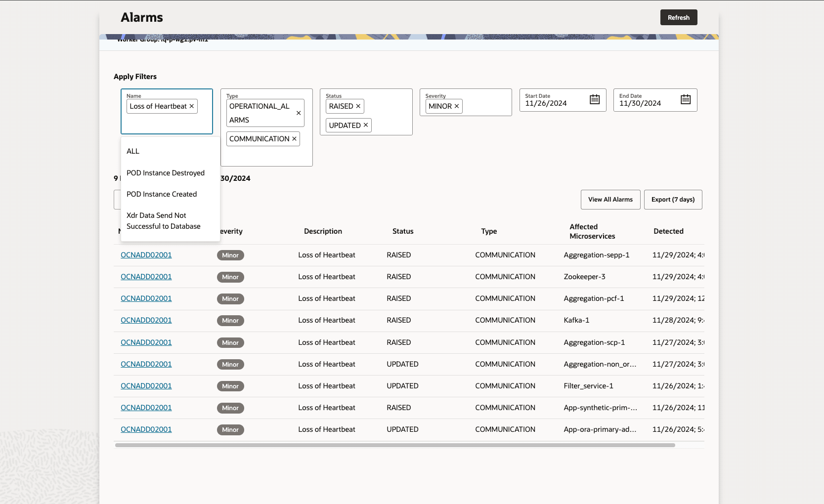The height and width of the screenshot is (504, 824).
Task: Click the Refresh button
Action: [x=679, y=17]
